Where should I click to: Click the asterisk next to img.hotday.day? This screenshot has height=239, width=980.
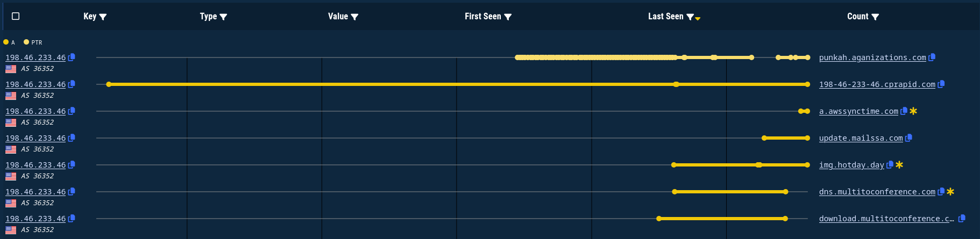[899, 164]
